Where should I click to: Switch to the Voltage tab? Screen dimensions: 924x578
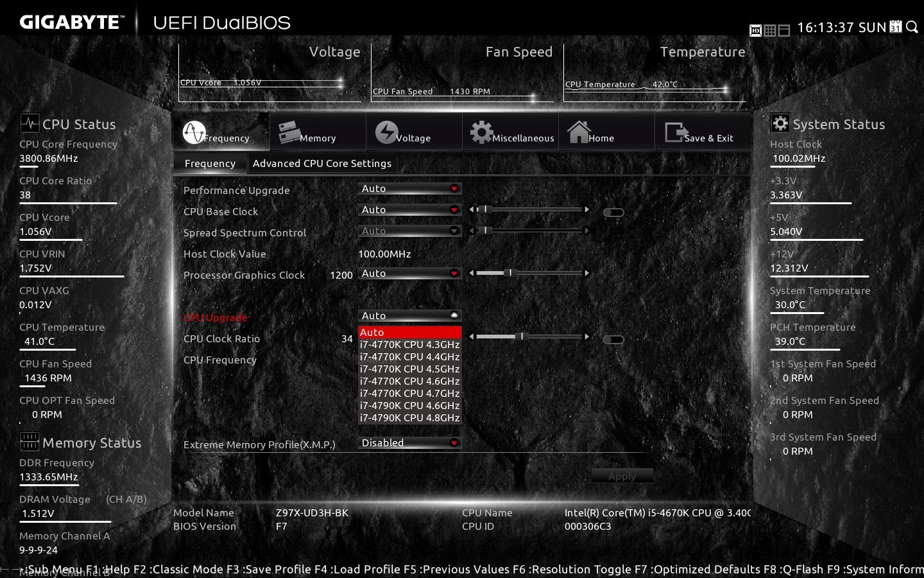point(414,132)
